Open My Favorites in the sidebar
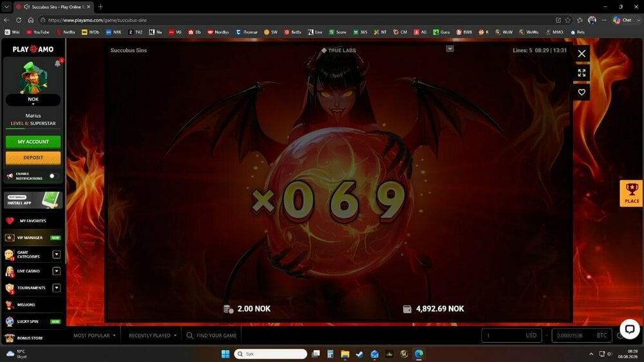 pos(33,221)
